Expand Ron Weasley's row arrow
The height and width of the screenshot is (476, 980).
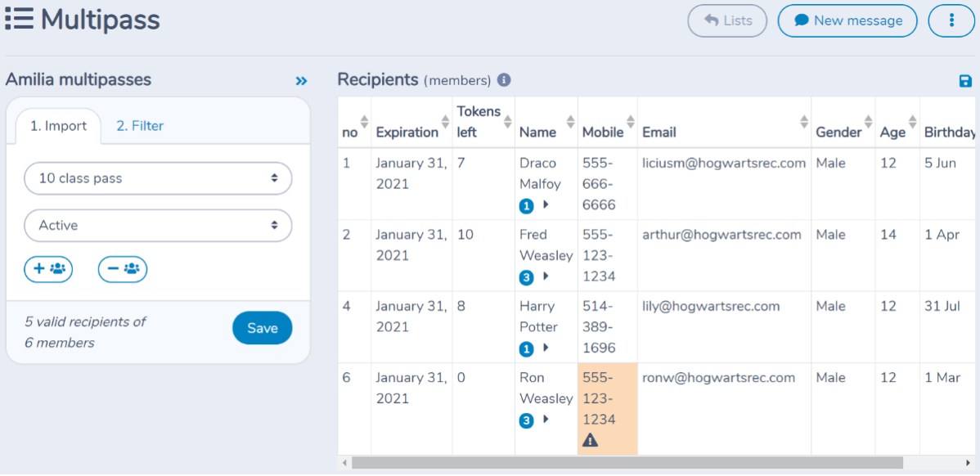pos(545,419)
